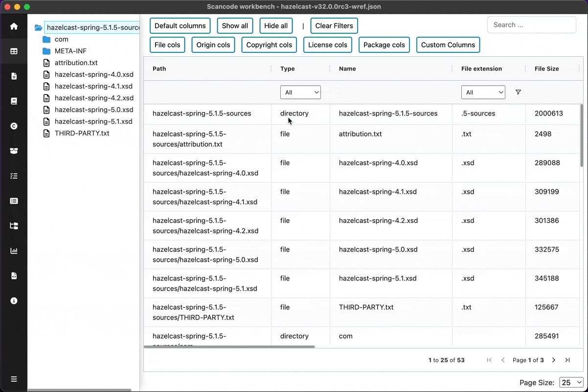Select the com folder in the tree
Image resolution: width=588 pixels, height=392 pixels.
coord(61,39)
